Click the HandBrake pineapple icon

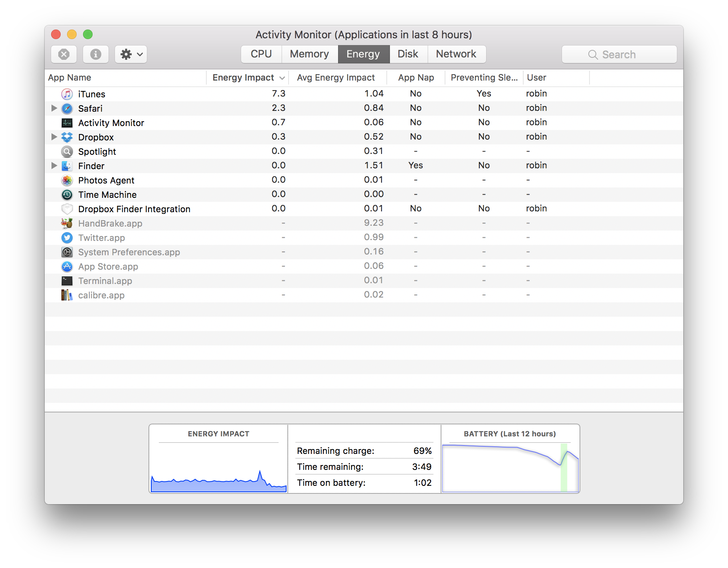(x=67, y=223)
